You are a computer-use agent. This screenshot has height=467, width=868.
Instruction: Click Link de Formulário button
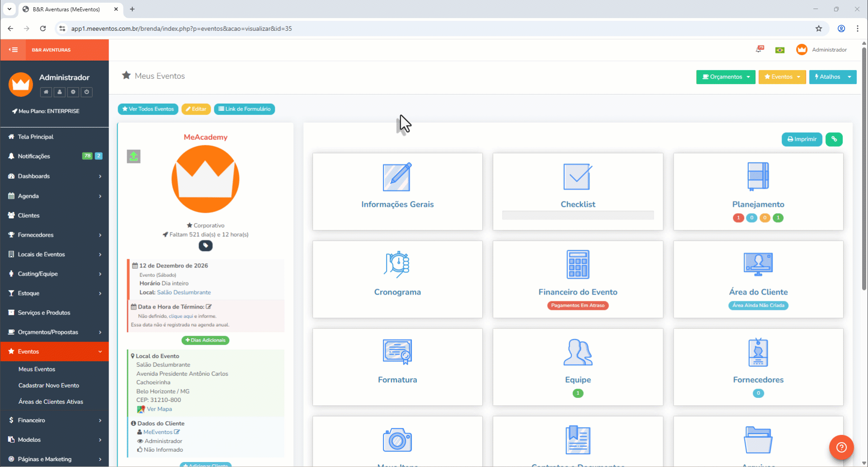point(245,109)
